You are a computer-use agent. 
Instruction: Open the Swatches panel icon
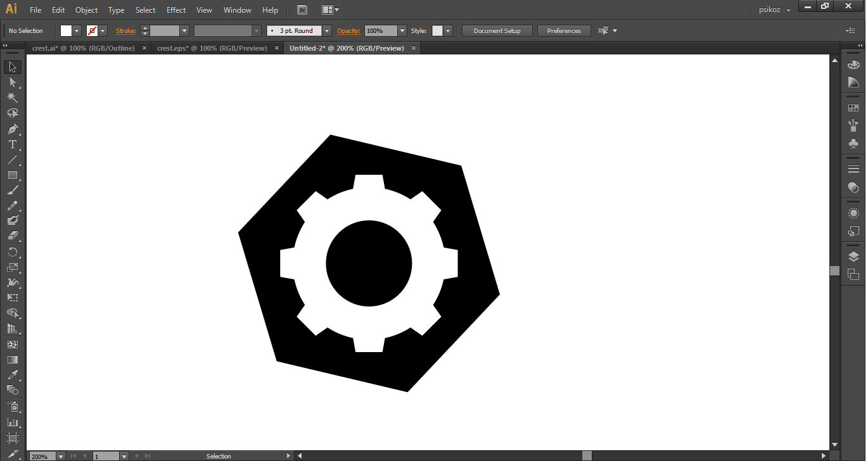[x=853, y=108]
